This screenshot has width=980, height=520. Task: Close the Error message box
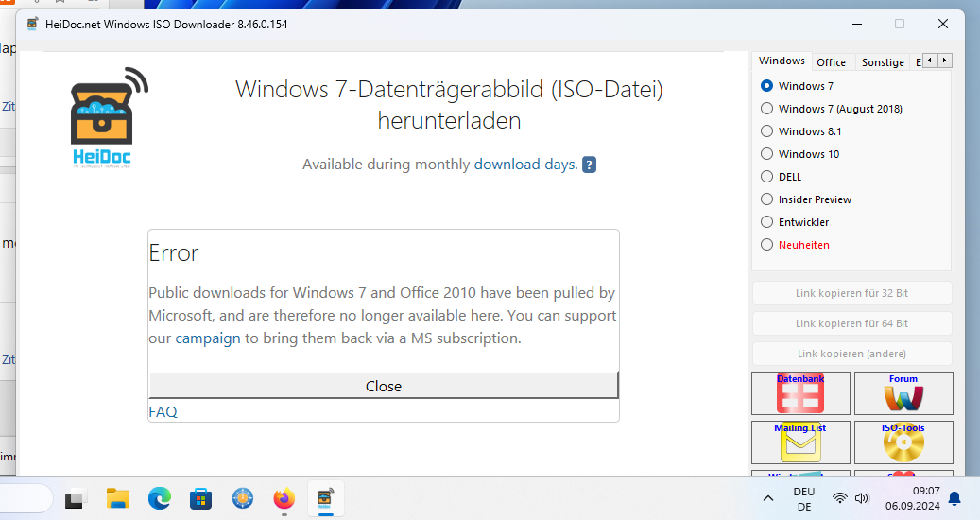pos(383,386)
